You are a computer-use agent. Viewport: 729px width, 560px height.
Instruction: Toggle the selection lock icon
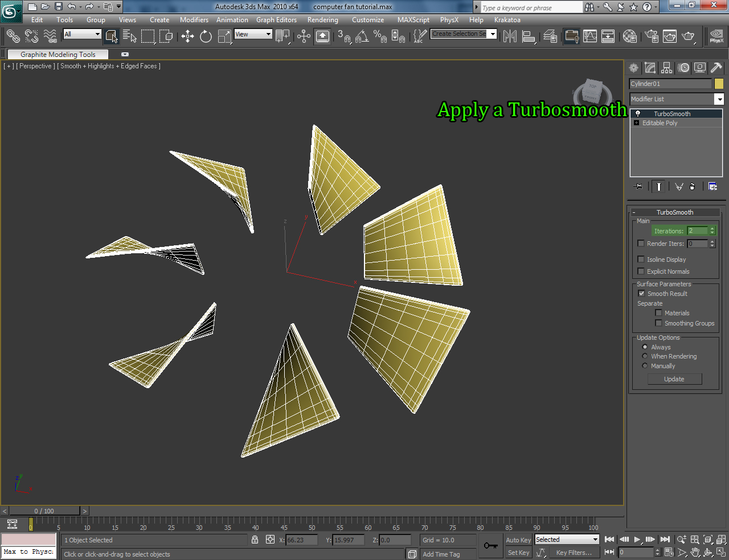(255, 540)
